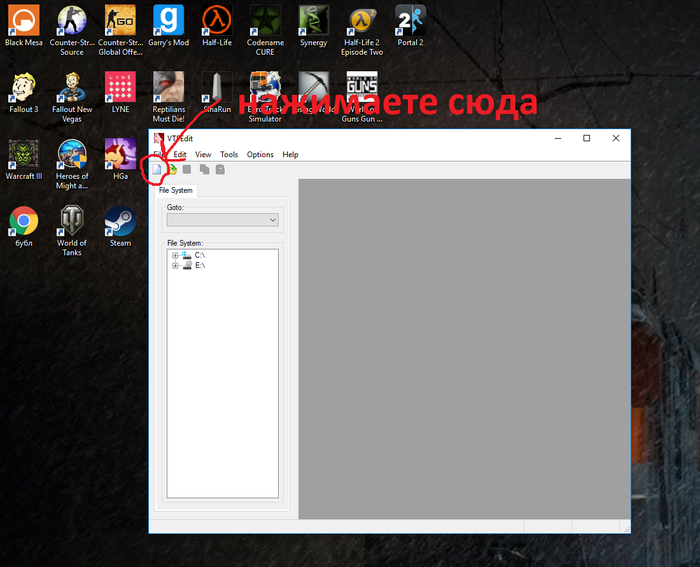Click the Copy toolbar icon
This screenshot has width=700, height=567.
(204, 170)
